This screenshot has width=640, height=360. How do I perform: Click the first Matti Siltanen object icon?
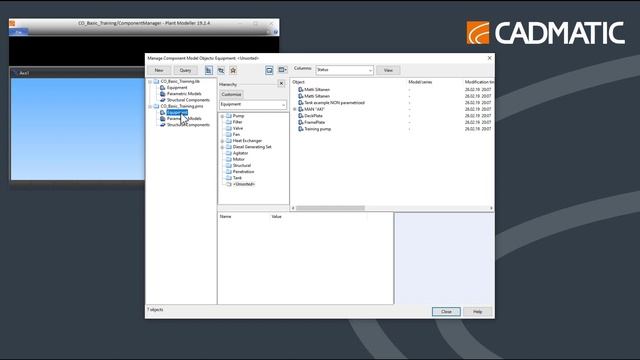pyautogui.click(x=301, y=89)
